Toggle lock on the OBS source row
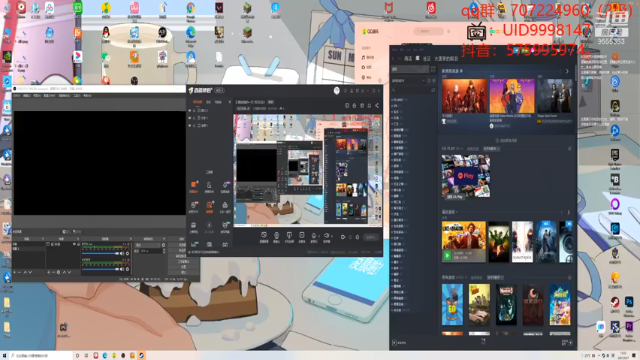 pyautogui.click(x=78, y=244)
